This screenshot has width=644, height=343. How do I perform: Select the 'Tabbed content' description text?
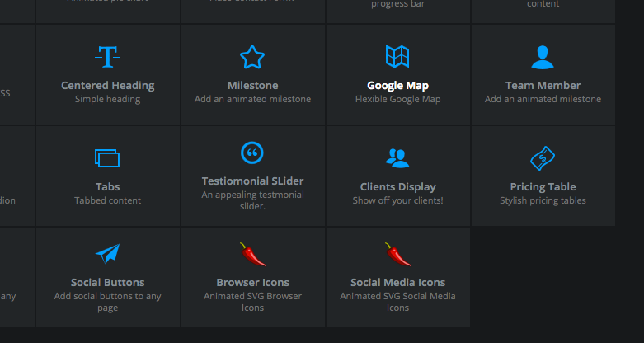coord(107,200)
